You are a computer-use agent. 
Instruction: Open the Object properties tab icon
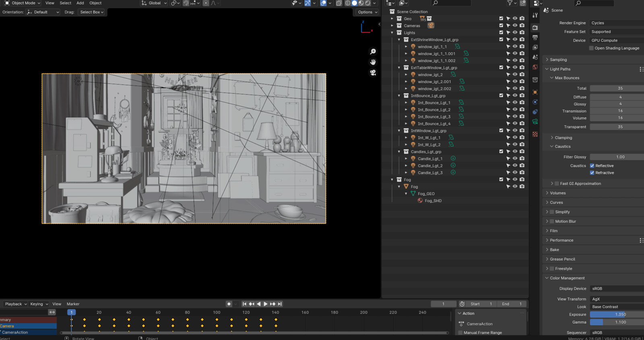click(x=535, y=92)
